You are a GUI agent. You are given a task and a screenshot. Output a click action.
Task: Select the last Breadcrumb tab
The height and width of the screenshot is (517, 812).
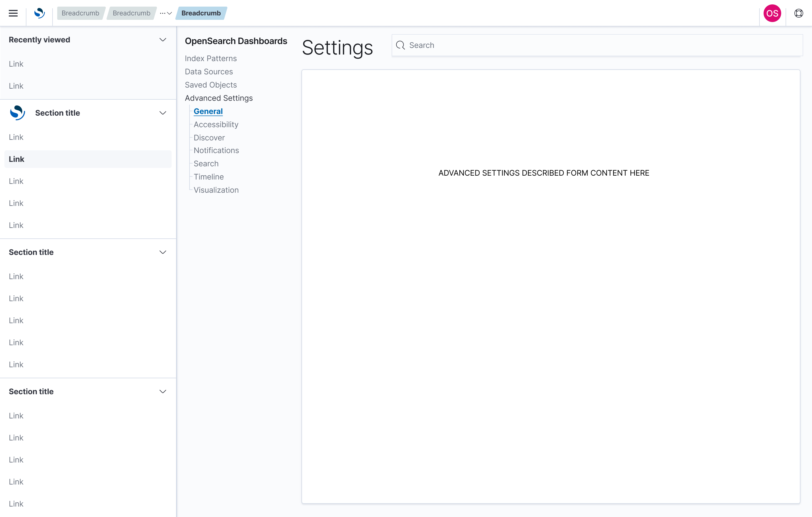pos(201,13)
